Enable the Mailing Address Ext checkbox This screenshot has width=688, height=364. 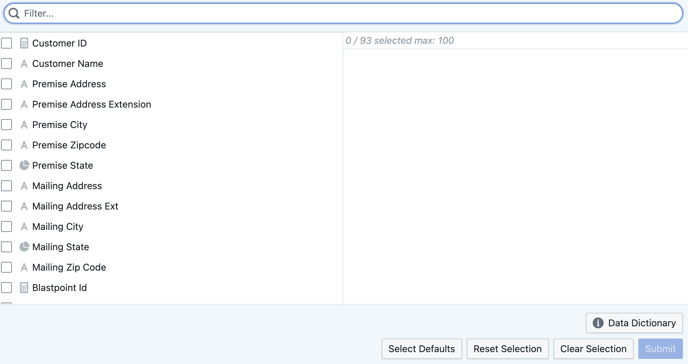click(x=7, y=206)
